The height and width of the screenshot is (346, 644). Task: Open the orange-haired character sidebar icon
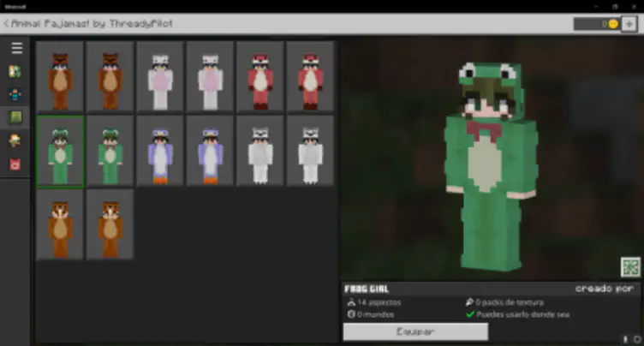pos(15,141)
